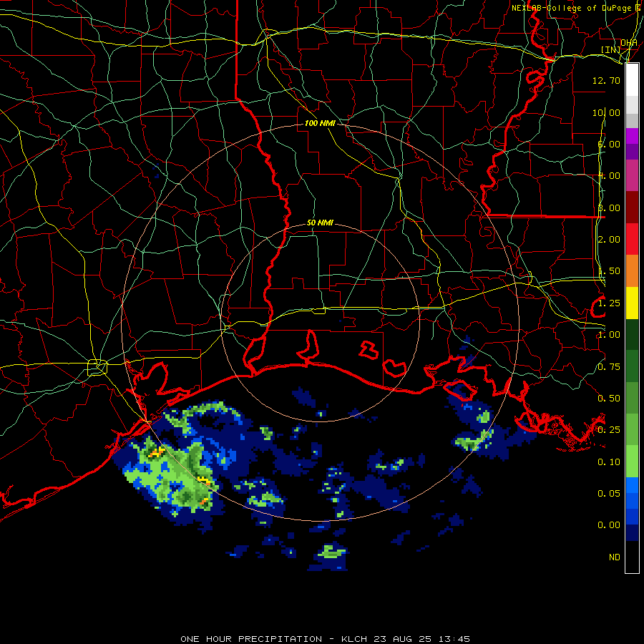Select the orange color bar segment
644x644 pixels.
pyautogui.click(x=632, y=271)
